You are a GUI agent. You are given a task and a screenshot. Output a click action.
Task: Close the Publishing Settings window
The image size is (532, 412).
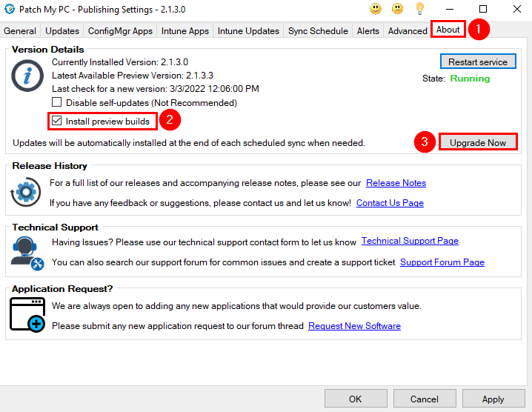coord(517,9)
